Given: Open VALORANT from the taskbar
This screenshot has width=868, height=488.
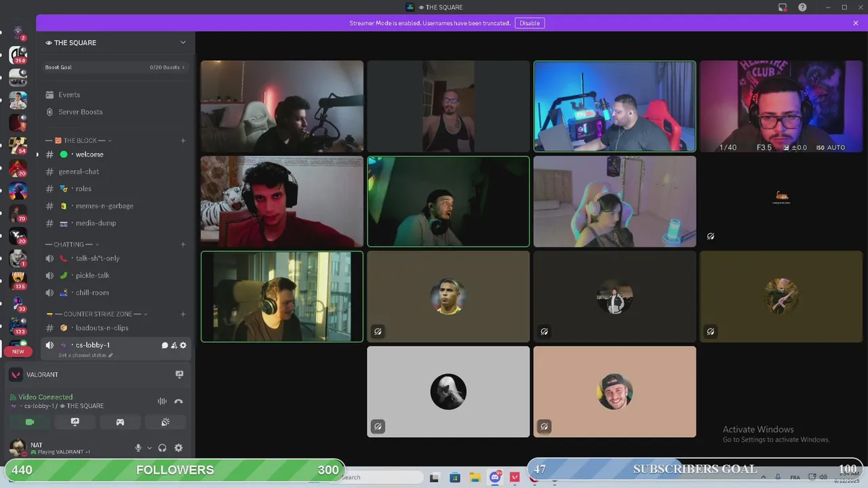Looking at the screenshot, I should 515,477.
